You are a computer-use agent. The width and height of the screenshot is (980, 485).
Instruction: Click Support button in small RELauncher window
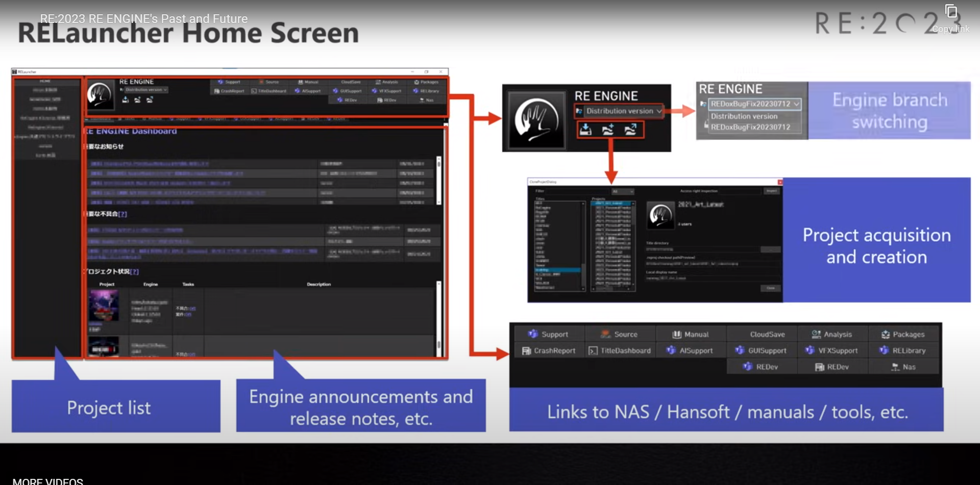[229, 82]
